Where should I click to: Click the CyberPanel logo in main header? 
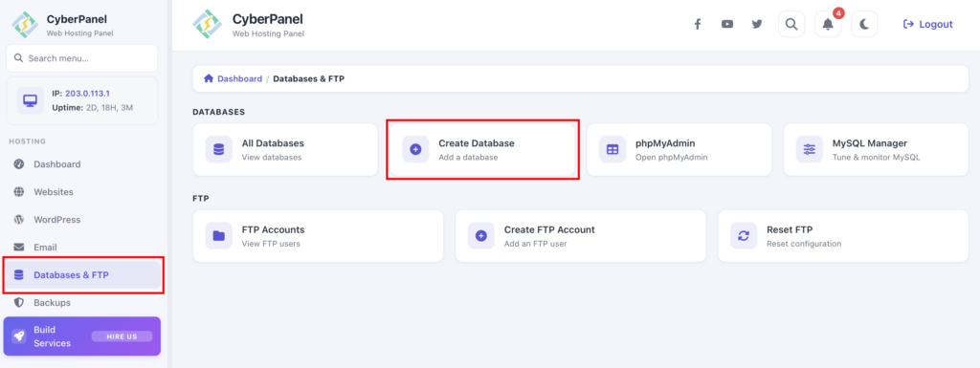coord(207,24)
